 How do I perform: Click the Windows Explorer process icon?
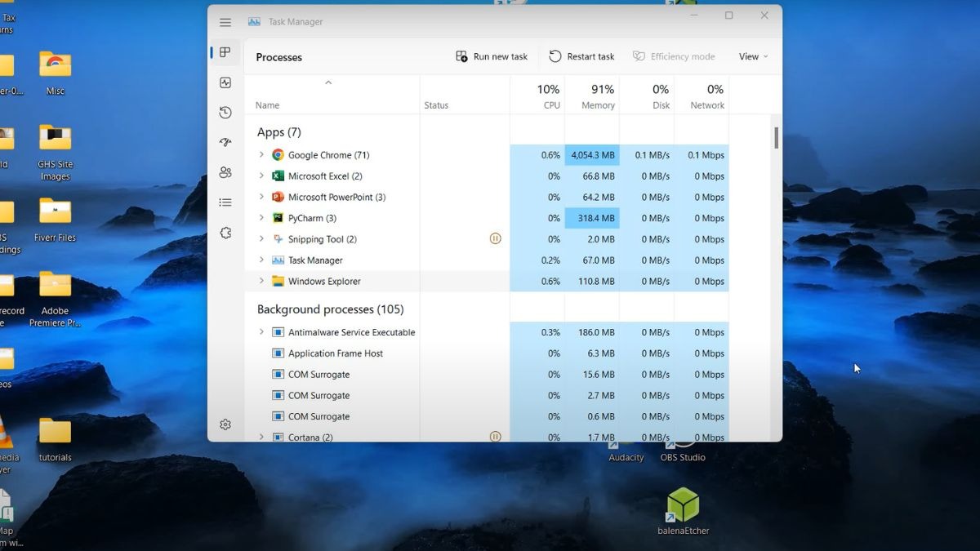[278, 281]
